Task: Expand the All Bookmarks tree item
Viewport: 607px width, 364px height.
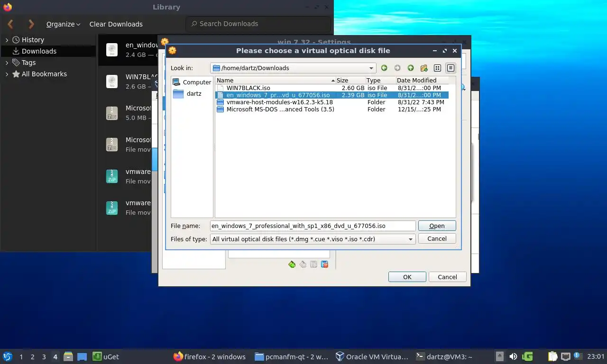Action: pos(7,74)
